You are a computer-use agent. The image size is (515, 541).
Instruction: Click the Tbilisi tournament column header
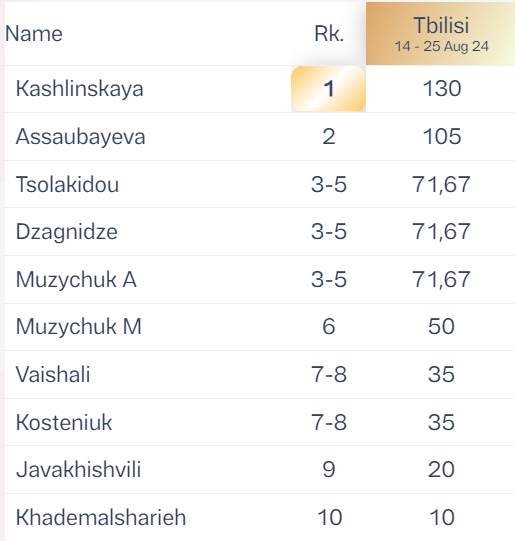tap(440, 33)
